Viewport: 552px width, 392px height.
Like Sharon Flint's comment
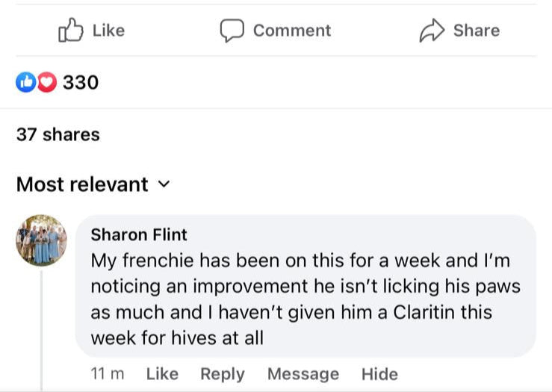pos(161,374)
